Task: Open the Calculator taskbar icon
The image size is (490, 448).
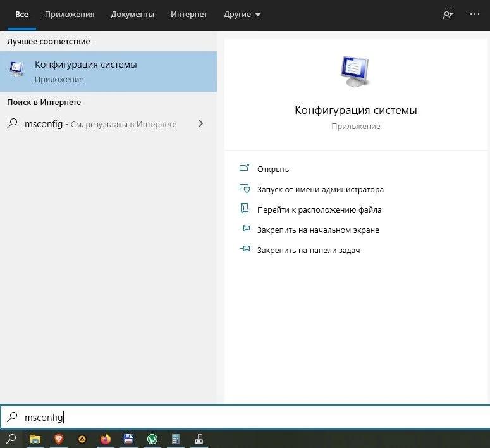Action: click(x=176, y=439)
